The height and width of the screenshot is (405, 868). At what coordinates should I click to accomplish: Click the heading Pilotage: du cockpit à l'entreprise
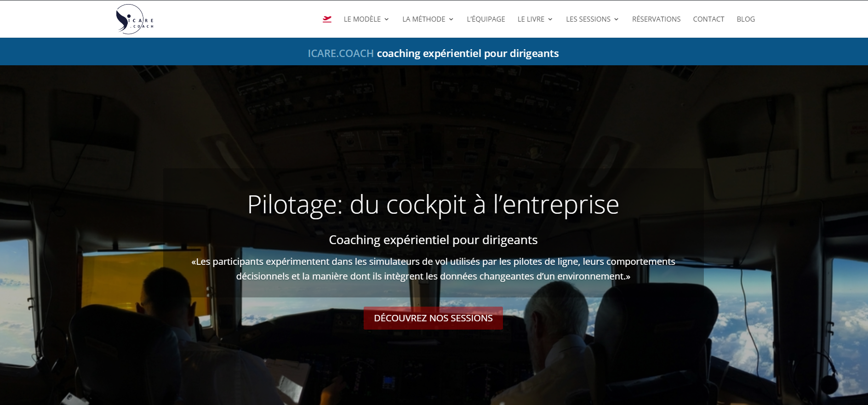433,205
